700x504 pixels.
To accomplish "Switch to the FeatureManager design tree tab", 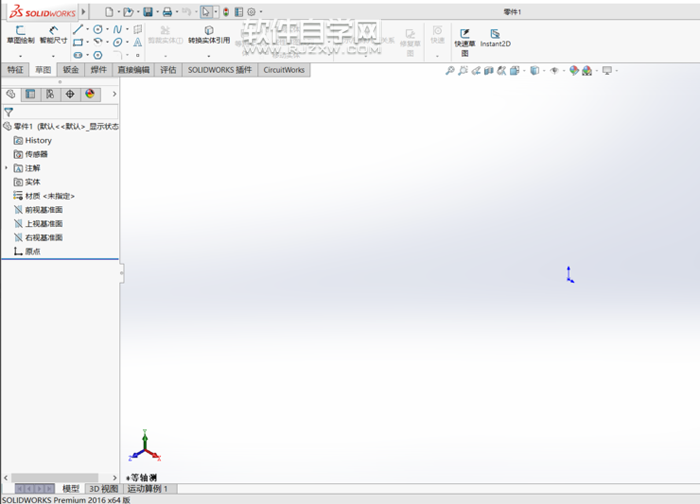I will (11, 94).
